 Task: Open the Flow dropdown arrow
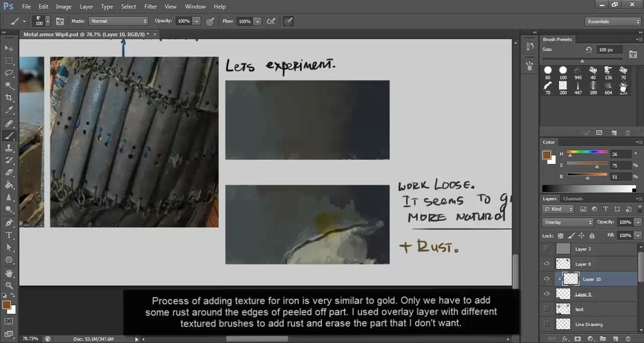257,21
